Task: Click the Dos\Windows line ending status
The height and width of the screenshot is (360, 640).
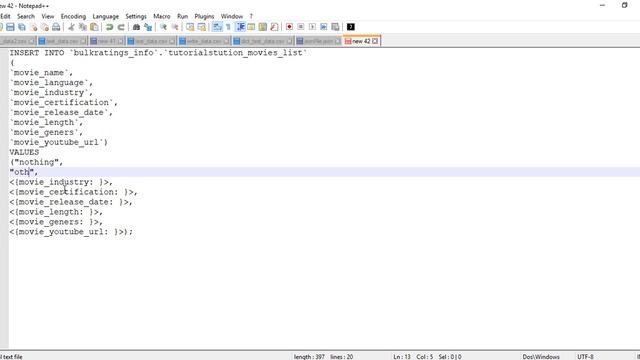Action: point(541,357)
